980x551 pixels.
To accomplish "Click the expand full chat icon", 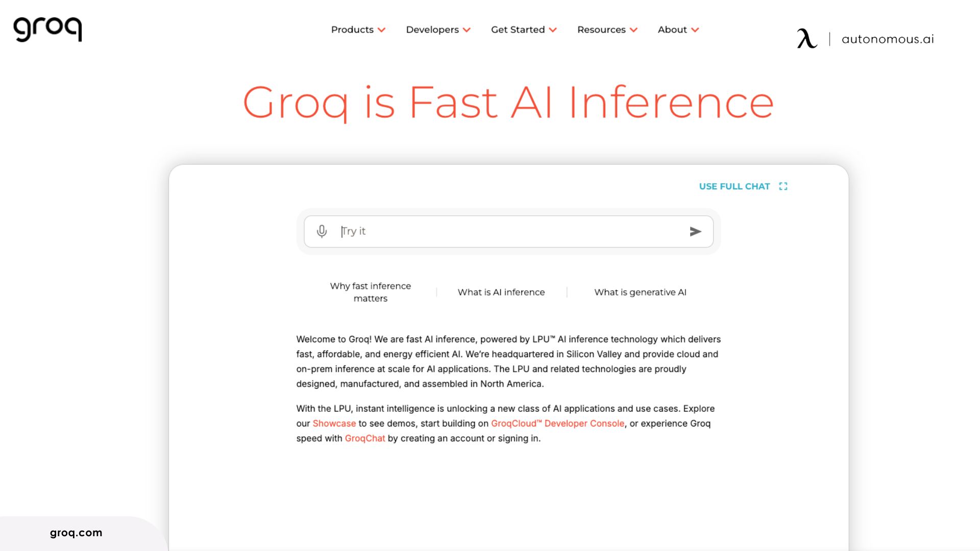I will [783, 186].
